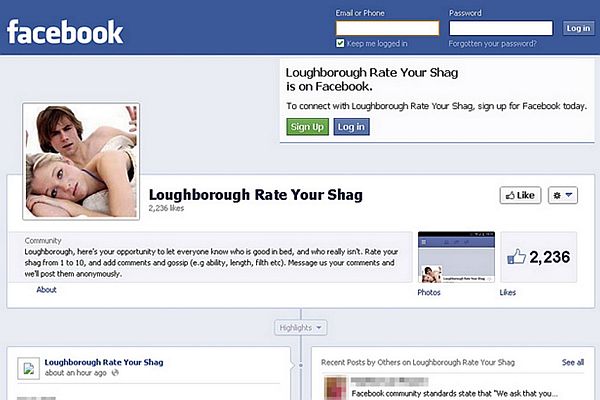Click the broken image post avatar
This screenshot has width=600, height=400.
pos(29,369)
